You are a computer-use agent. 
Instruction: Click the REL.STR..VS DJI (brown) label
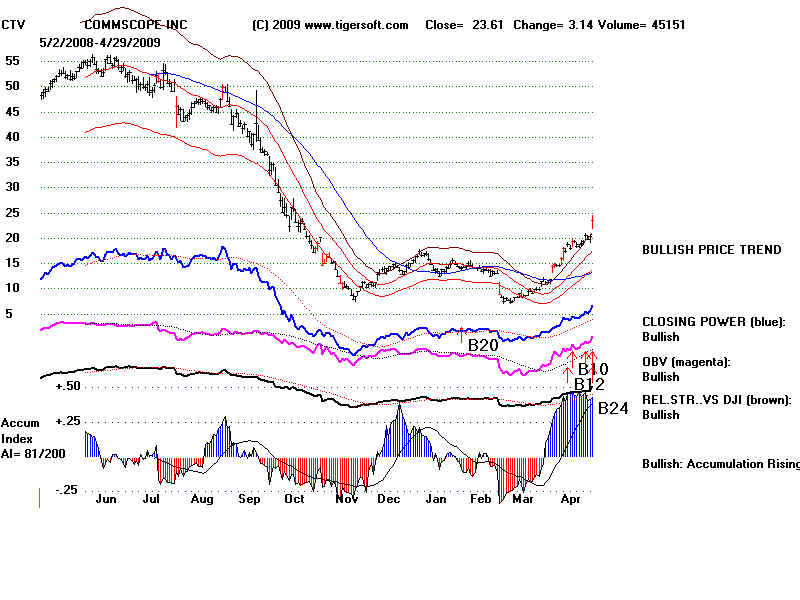coord(717,400)
